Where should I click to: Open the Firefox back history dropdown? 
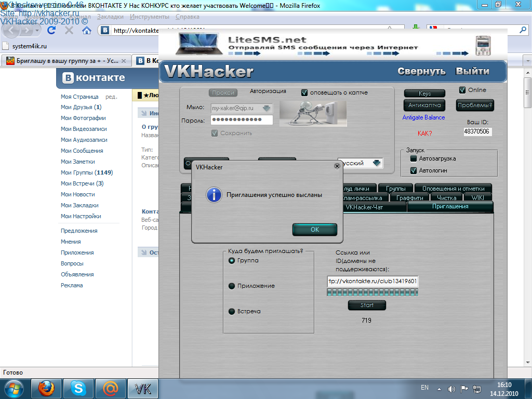(37, 31)
